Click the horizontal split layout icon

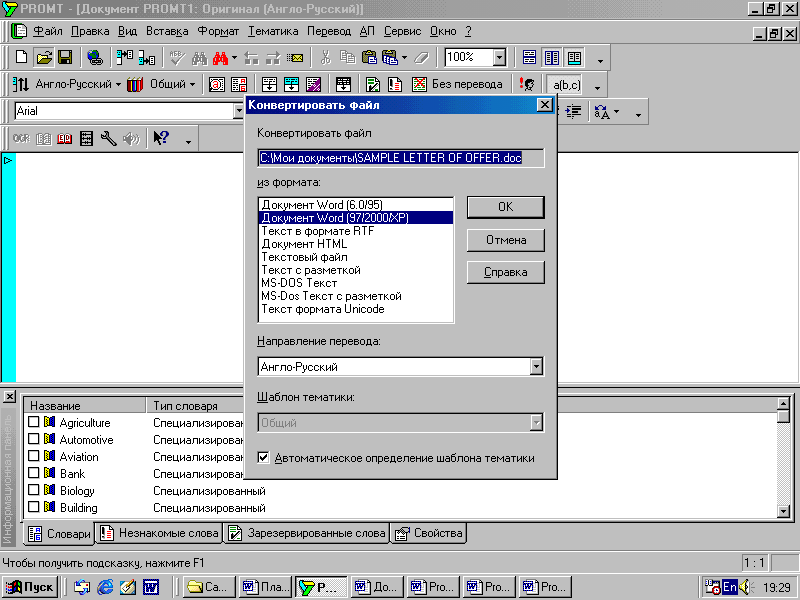pyautogui.click(x=529, y=57)
